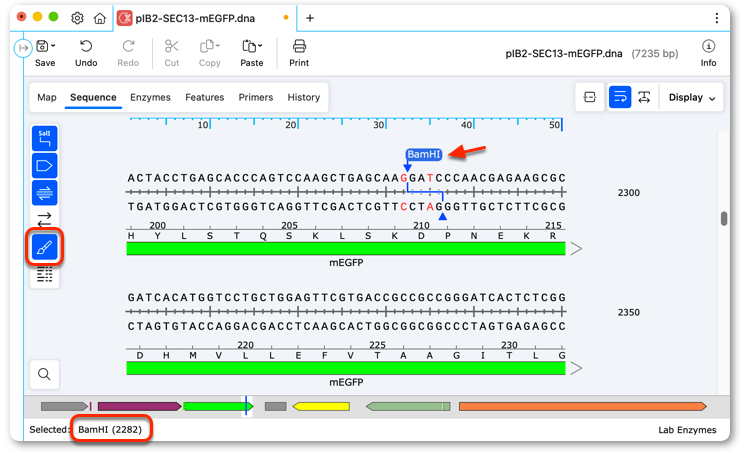Click light green feature in minimap
This screenshot has width=741, height=452.
point(408,406)
